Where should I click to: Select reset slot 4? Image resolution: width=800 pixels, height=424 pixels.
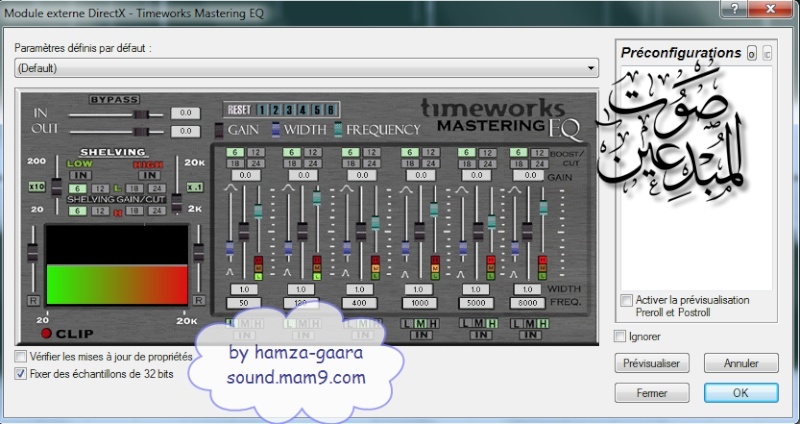click(x=303, y=110)
